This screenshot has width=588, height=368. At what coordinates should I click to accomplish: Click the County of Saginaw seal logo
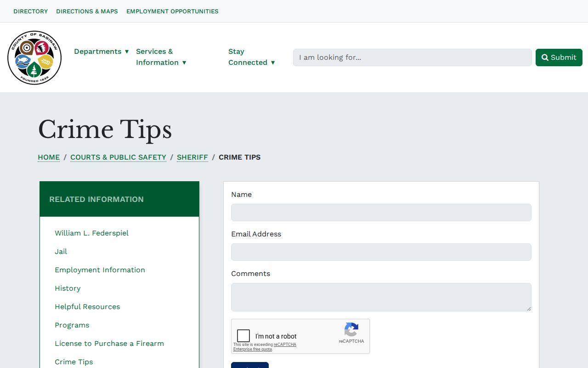[34, 57]
